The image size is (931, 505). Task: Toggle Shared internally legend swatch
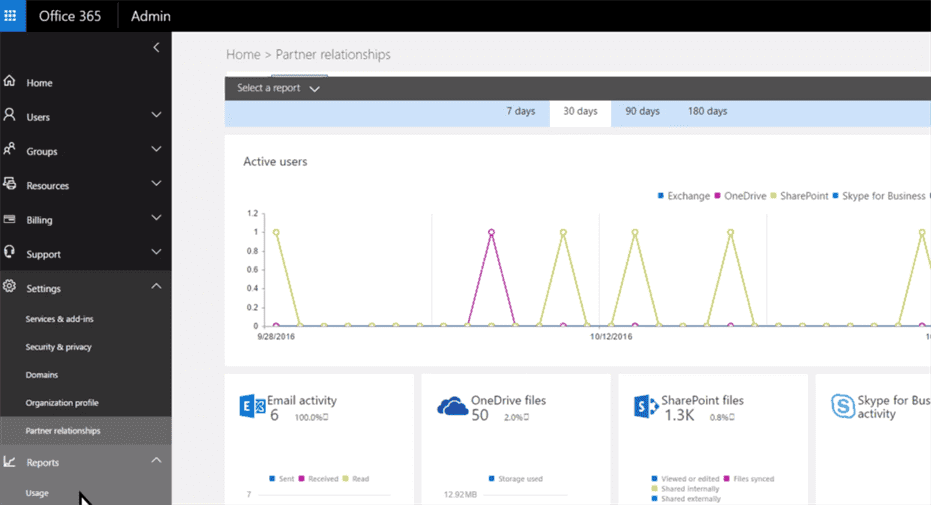click(654, 488)
